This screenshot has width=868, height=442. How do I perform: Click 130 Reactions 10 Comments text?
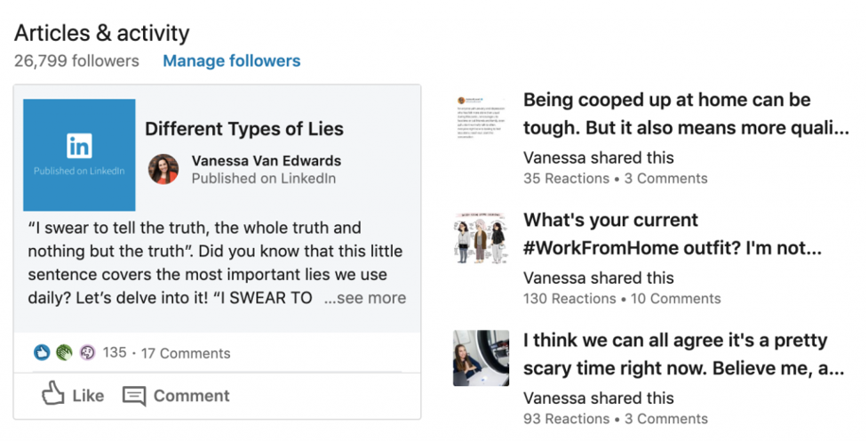(622, 299)
